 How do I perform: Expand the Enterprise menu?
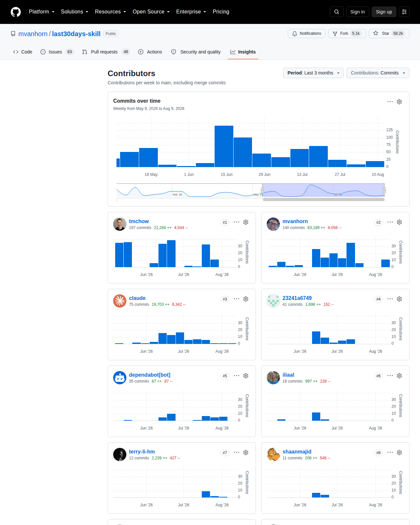coord(191,12)
